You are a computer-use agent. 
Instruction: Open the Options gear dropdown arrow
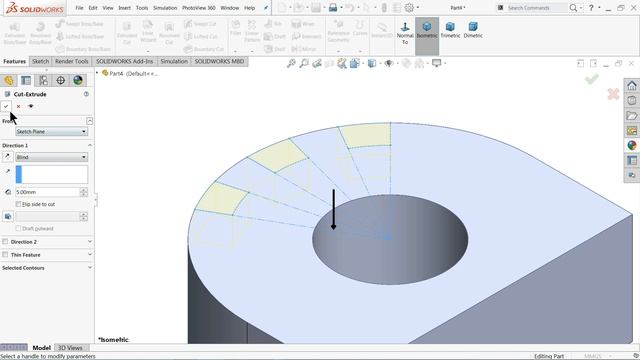418,8
